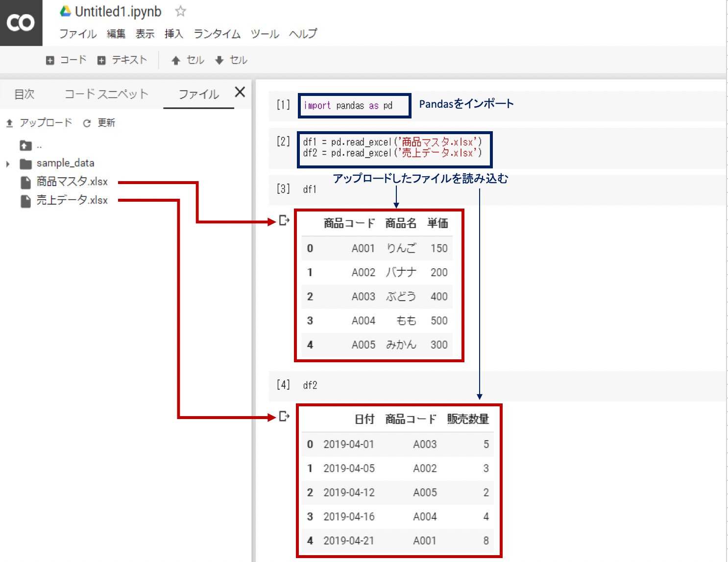The width and height of the screenshot is (728, 562).
Task: Click the parent folder icon in file browser
Action: (27, 145)
